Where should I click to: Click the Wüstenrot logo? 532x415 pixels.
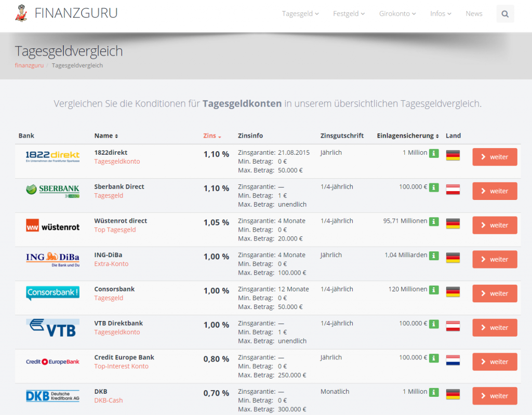(52, 225)
